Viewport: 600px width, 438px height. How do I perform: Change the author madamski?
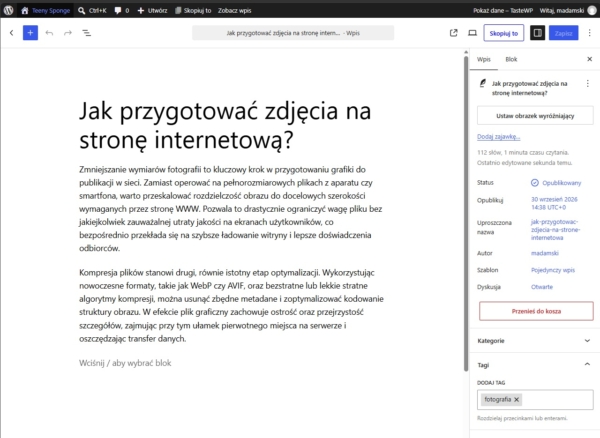545,253
